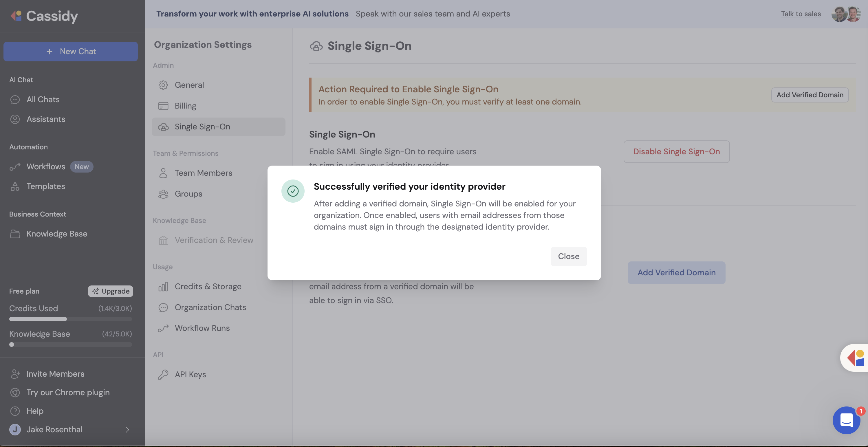Click the Verification & Review building icon

tap(163, 240)
